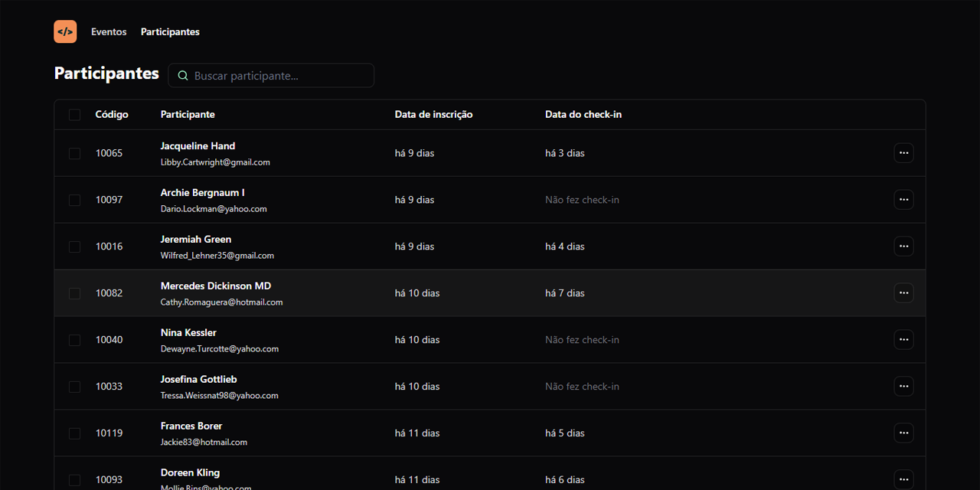Open the more-options button for Josefina Gottlieb
Screen dimensions: 980x490
[903, 387]
